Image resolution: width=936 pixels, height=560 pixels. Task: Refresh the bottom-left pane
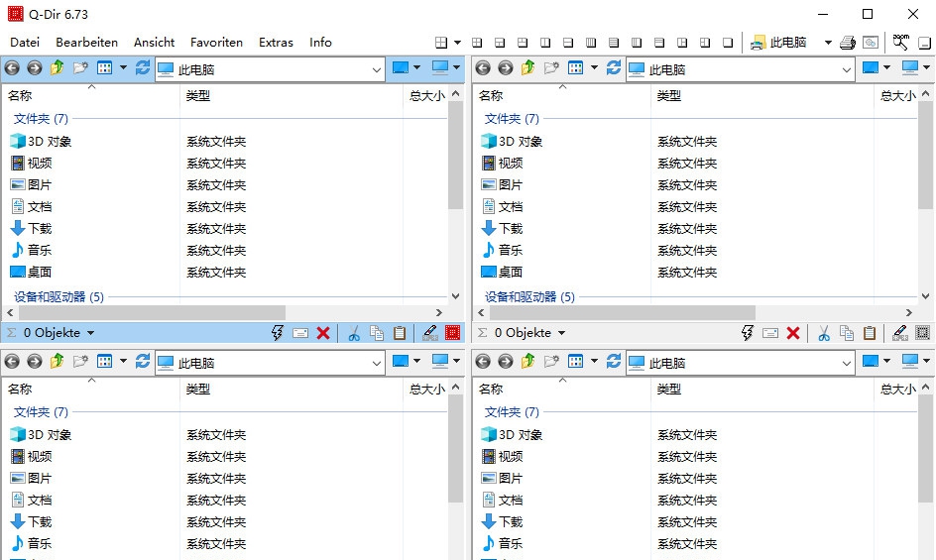[143, 361]
